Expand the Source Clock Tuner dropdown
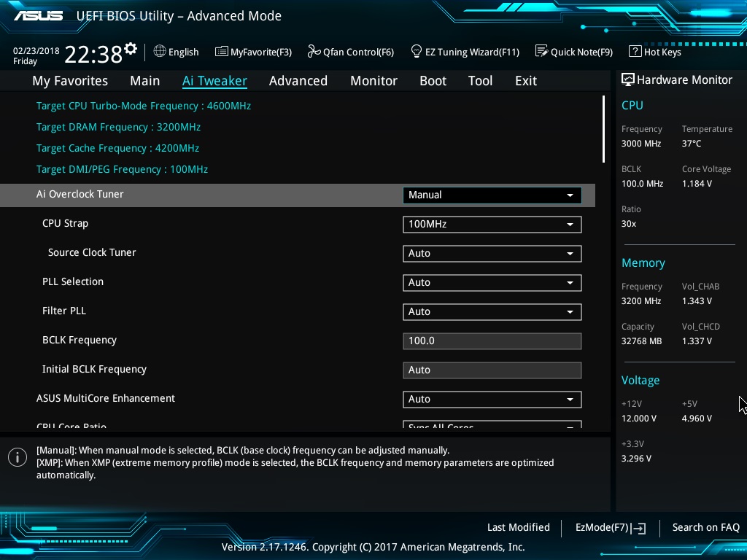This screenshot has height=560, width=747. click(492, 253)
